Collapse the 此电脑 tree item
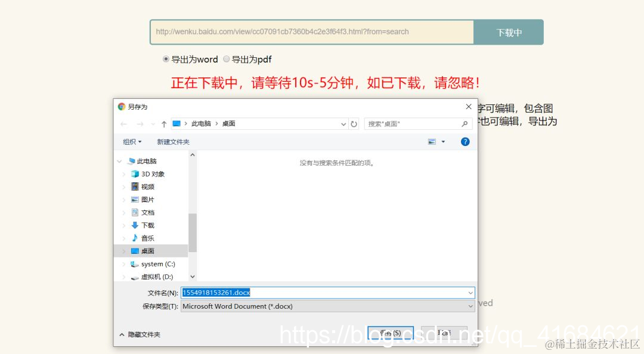This screenshot has height=354, width=644. (119, 161)
